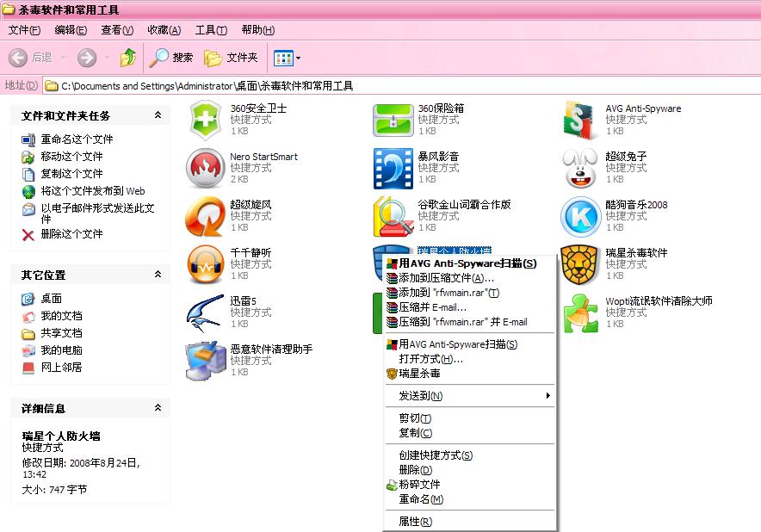Choose 粉碎文件 in context menu
Viewport: 761px width, 532px height.
click(470, 485)
